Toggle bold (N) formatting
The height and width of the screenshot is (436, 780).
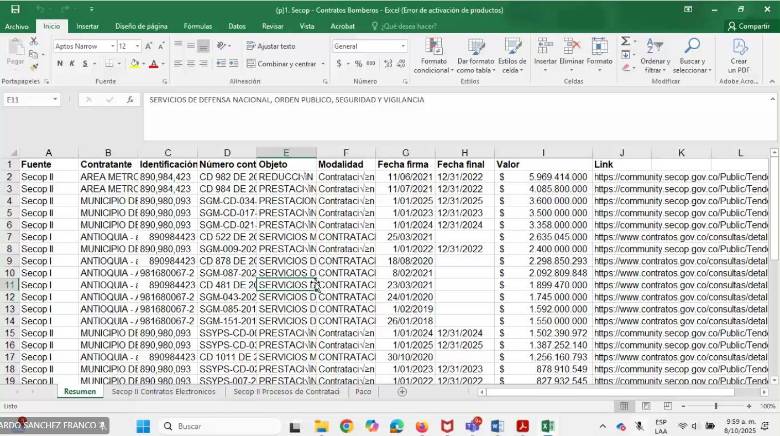pos(59,64)
